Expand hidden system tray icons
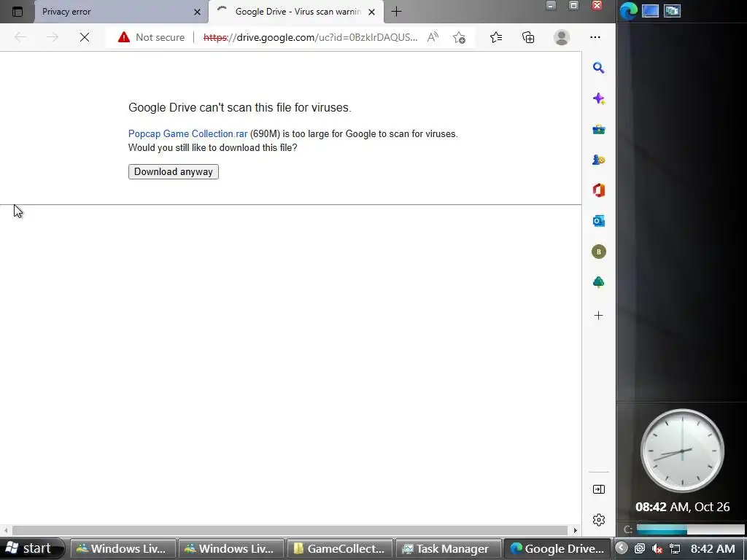 [x=622, y=548]
